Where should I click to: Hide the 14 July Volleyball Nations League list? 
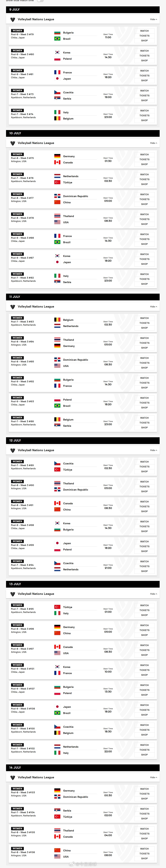pos(154,777)
